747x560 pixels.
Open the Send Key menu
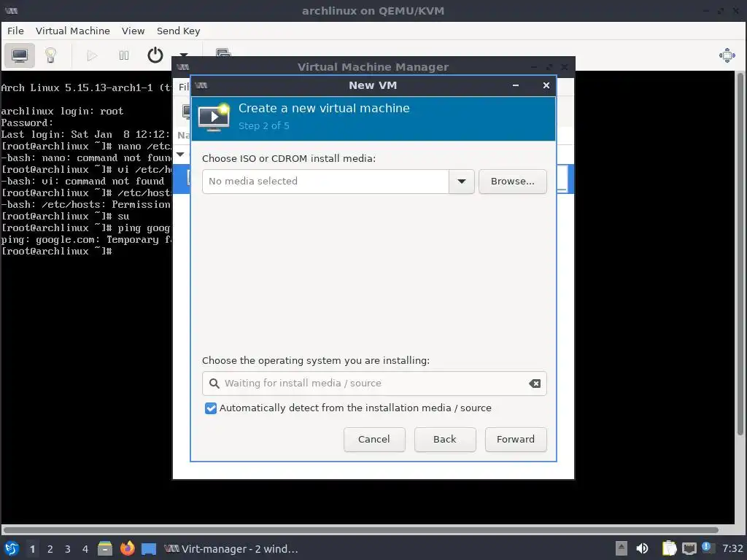(178, 31)
